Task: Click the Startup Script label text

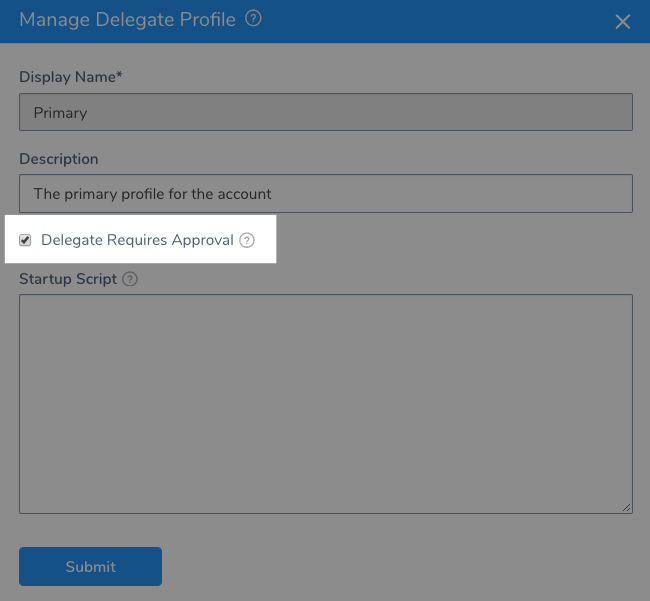Action: click(x=68, y=279)
